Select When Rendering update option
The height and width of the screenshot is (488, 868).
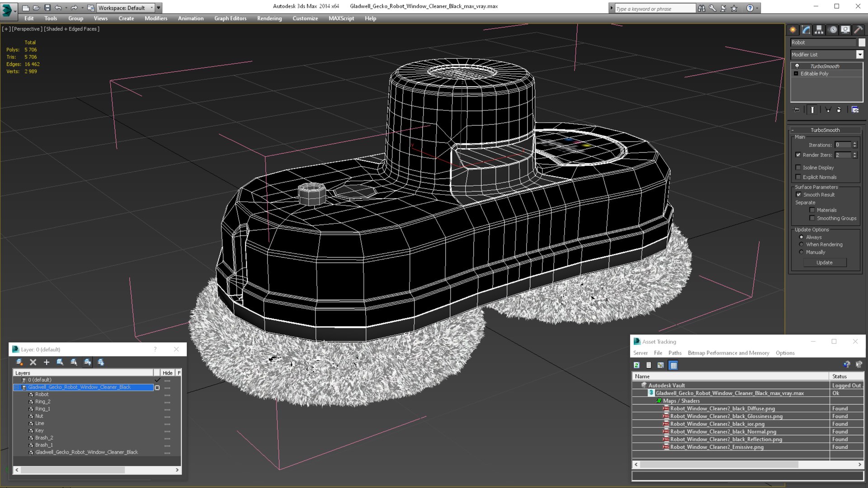802,244
